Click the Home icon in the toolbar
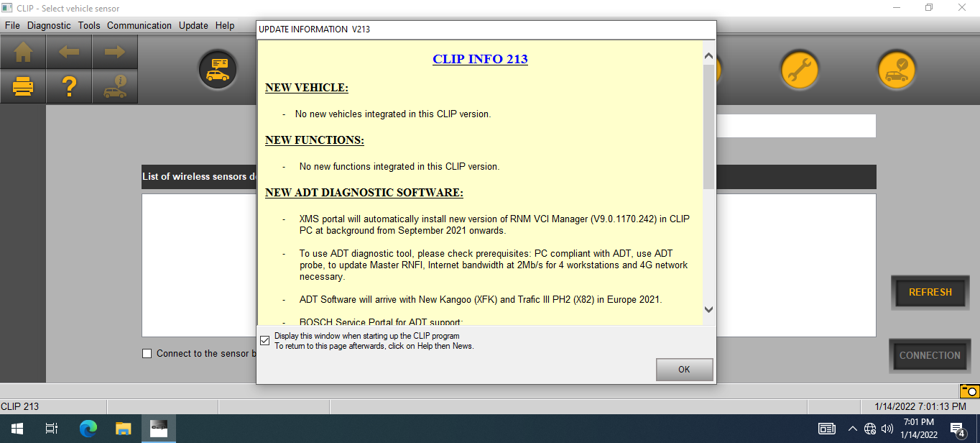980x443 pixels. tap(23, 52)
